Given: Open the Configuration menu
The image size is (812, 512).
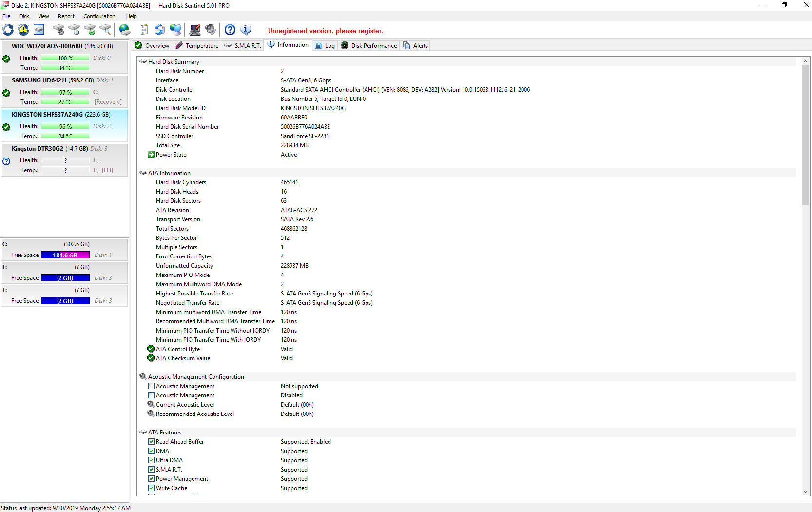Looking at the screenshot, I should click(99, 16).
